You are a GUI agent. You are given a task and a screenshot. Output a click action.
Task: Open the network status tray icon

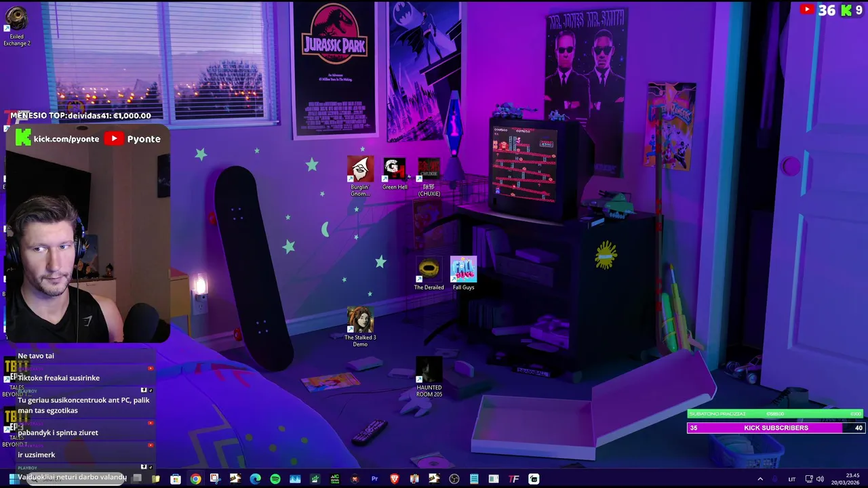pyautogui.click(x=809, y=479)
